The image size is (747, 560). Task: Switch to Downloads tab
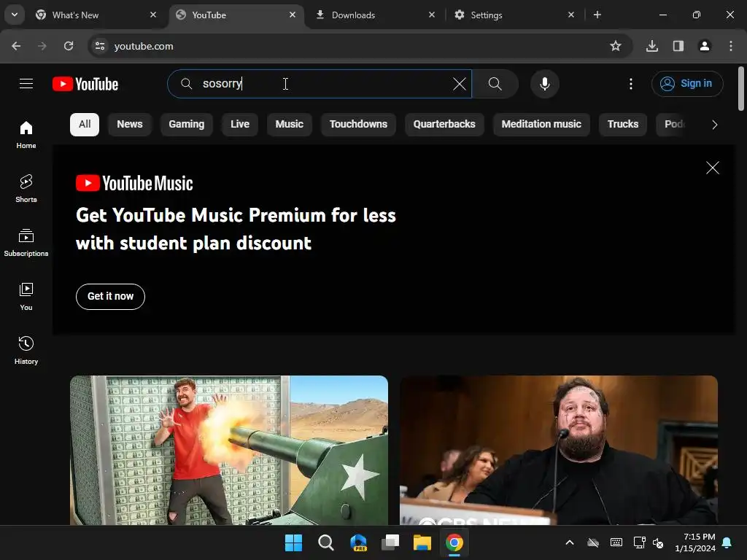tap(376, 15)
